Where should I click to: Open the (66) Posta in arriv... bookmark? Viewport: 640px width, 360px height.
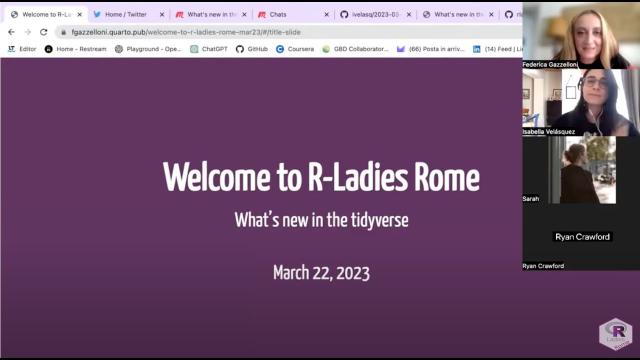pyautogui.click(x=431, y=49)
